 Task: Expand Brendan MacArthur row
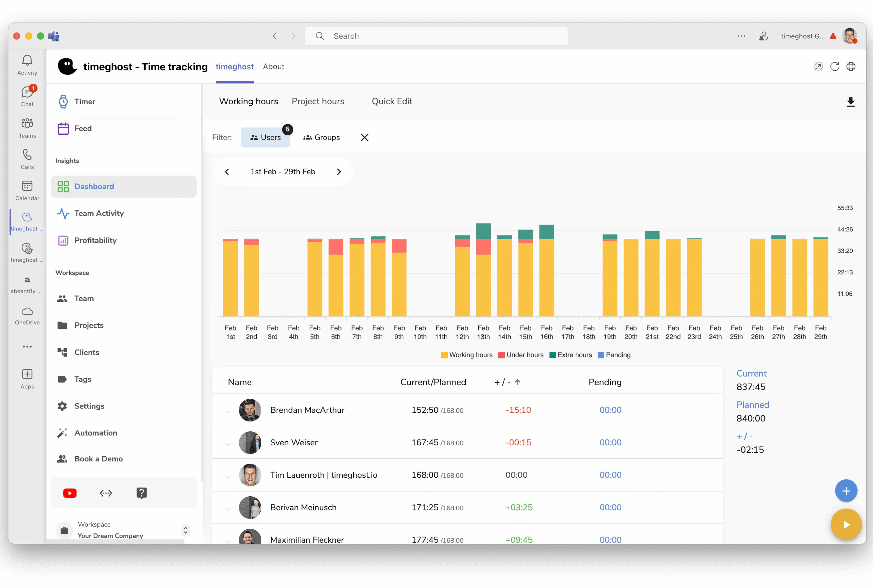pos(228,411)
